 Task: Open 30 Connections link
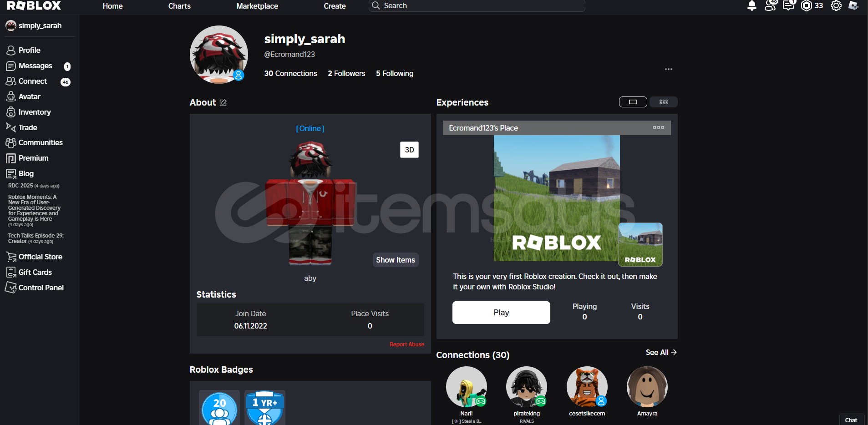[290, 73]
